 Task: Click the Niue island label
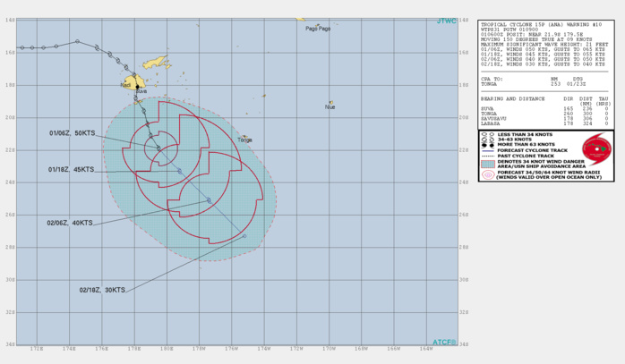click(x=330, y=107)
